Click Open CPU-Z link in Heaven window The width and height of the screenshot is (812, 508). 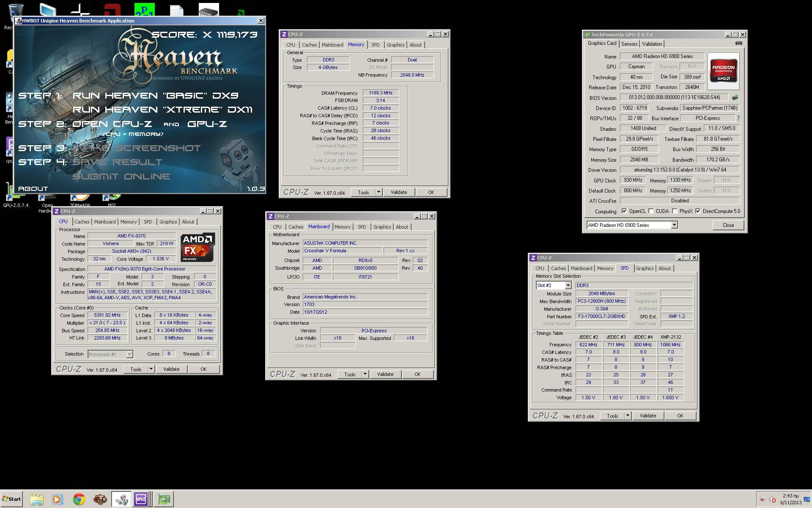[112, 124]
